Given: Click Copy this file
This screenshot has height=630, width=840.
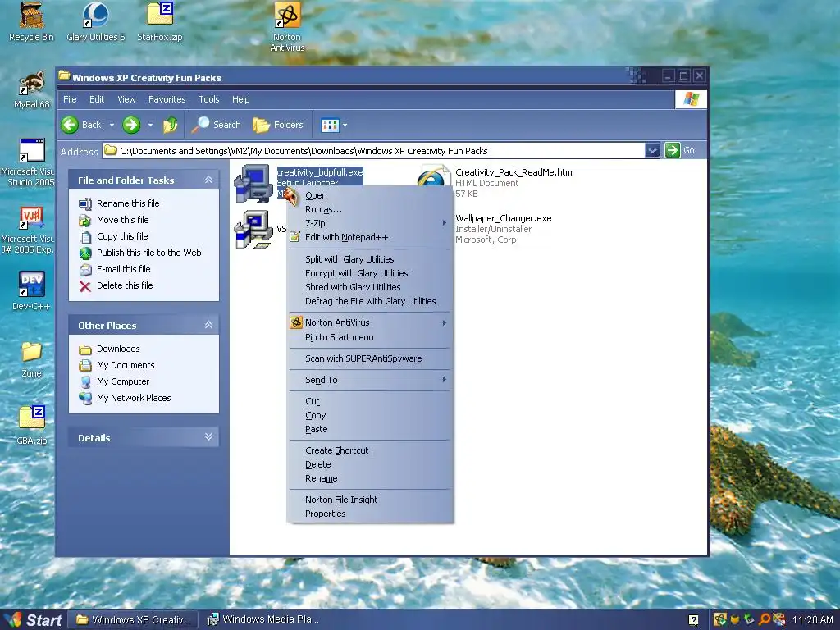Looking at the screenshot, I should tap(113, 236).
